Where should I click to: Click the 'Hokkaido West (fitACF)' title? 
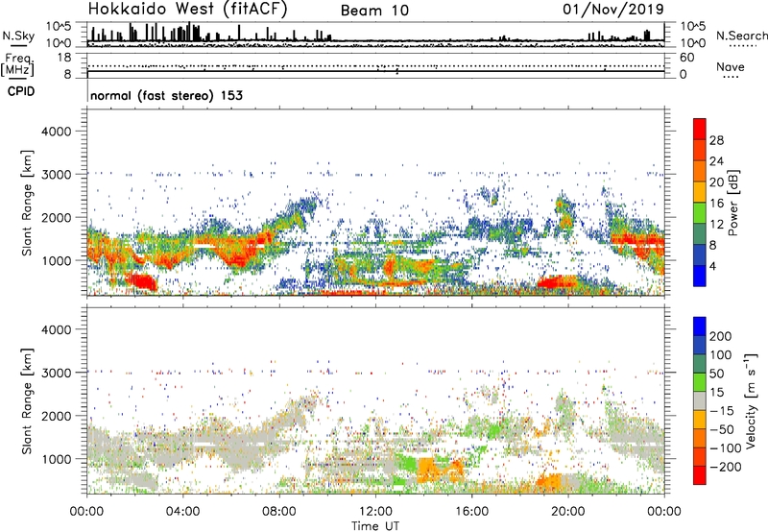pos(187,9)
